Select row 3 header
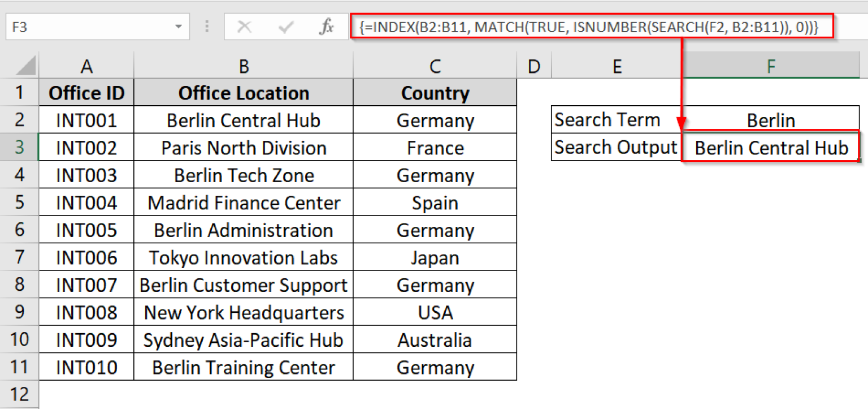 (x=20, y=147)
